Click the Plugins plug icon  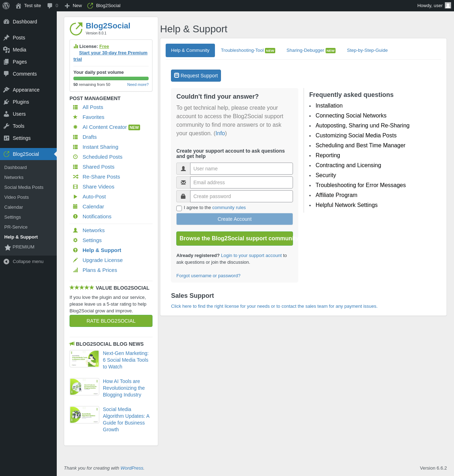click(6, 102)
